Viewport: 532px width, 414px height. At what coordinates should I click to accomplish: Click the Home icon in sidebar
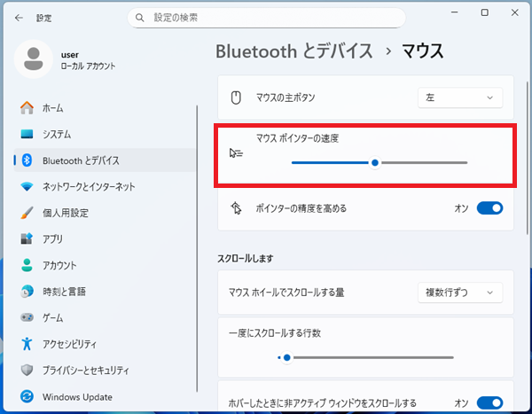point(27,108)
